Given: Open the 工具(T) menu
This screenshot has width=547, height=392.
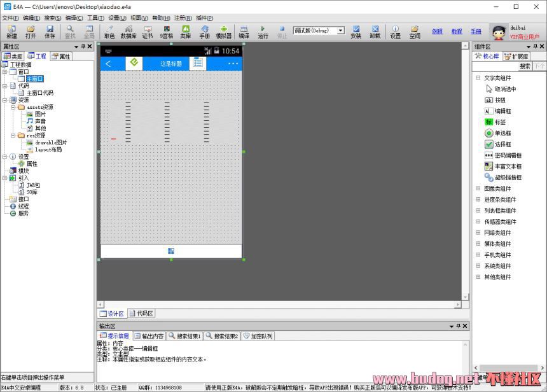Looking at the screenshot, I should [x=95, y=18].
